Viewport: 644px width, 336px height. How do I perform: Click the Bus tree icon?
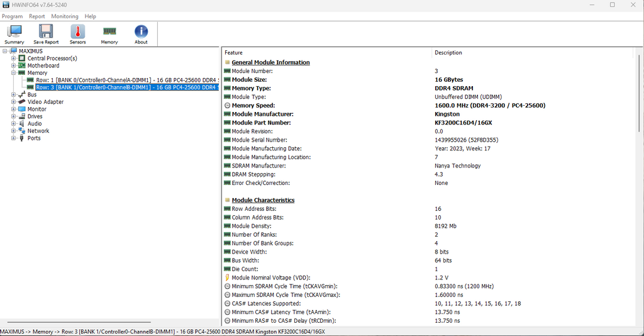(22, 94)
